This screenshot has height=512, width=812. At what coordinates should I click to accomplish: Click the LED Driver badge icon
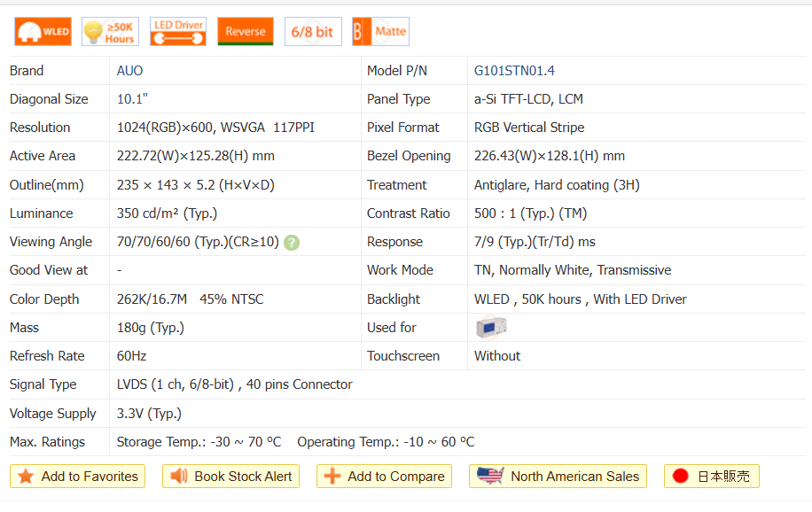(177, 32)
